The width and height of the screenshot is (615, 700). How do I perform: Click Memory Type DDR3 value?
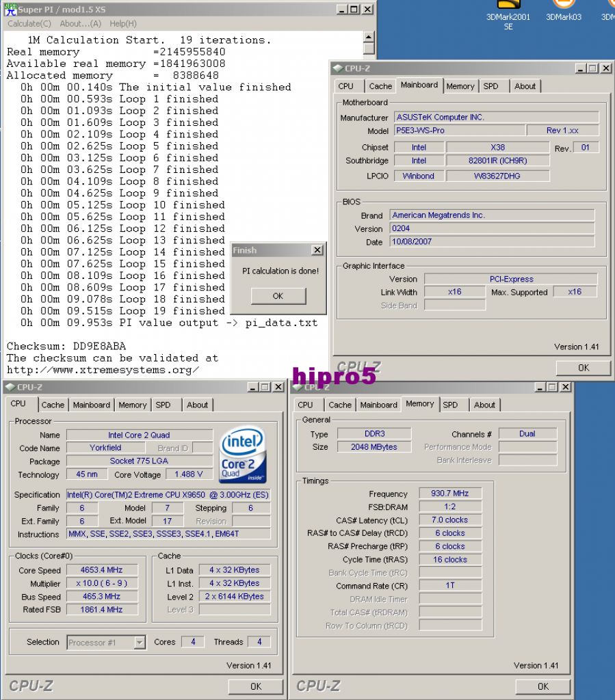click(374, 433)
